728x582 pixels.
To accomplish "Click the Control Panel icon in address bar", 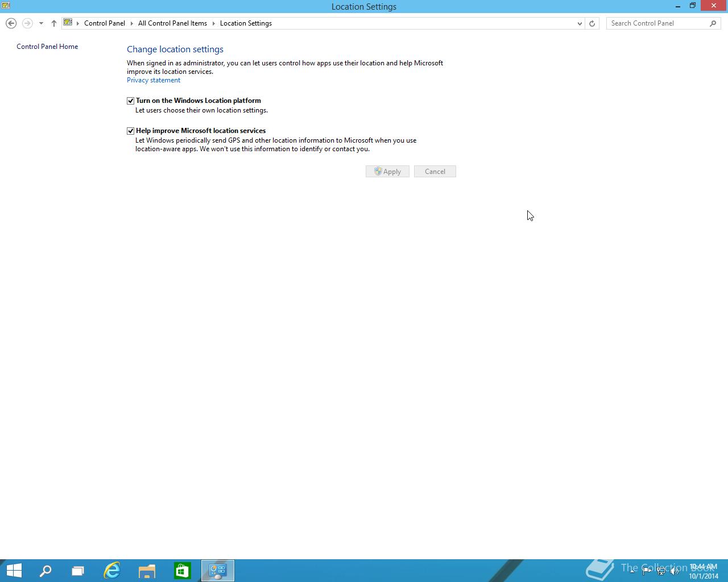I will click(68, 23).
